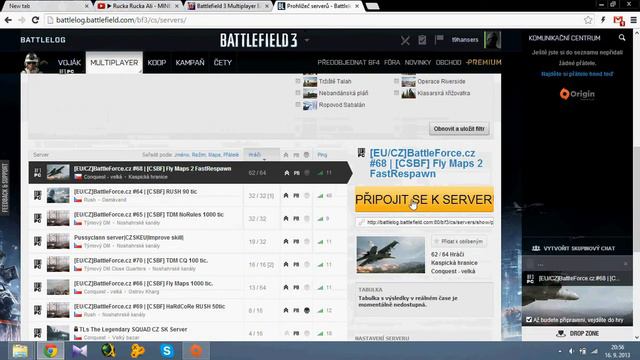The width and height of the screenshot is (640, 360).
Task: Click the page vertical scrollbar
Action: (x=637, y=184)
